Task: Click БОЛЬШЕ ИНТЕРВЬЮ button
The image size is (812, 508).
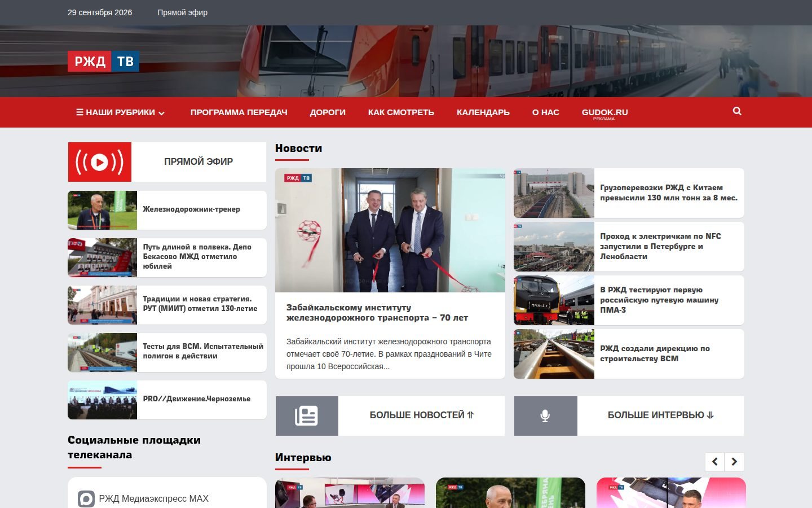Action: [629, 415]
